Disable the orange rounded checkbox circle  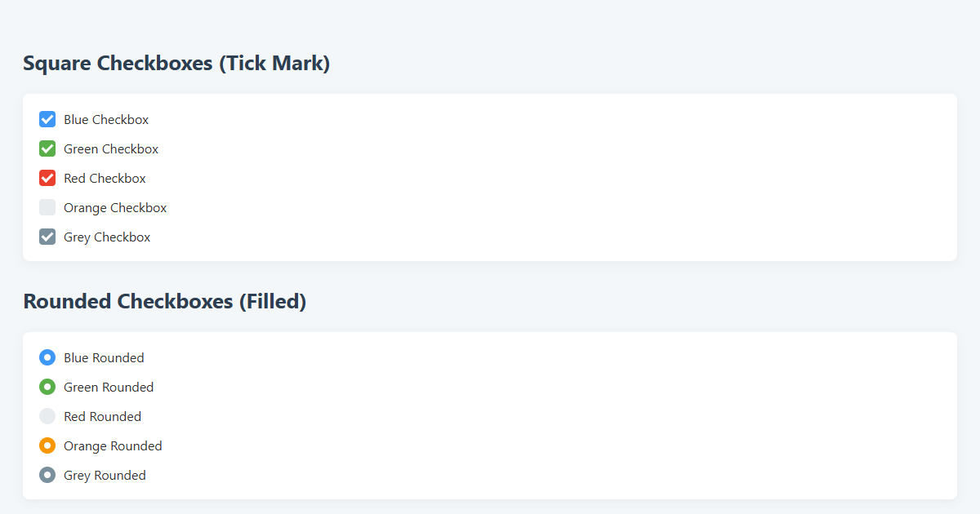pos(47,446)
